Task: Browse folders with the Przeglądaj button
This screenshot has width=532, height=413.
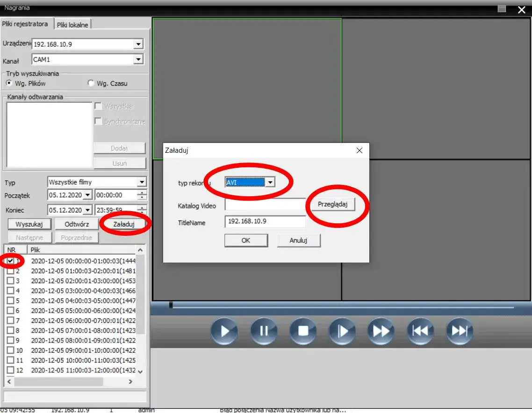Action: tap(333, 204)
